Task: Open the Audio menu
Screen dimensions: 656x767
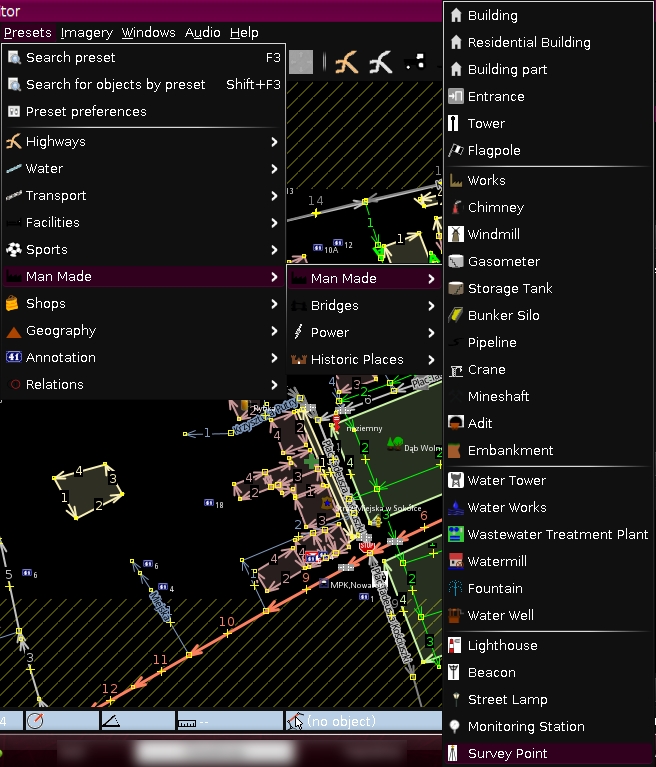Action: pyautogui.click(x=202, y=32)
